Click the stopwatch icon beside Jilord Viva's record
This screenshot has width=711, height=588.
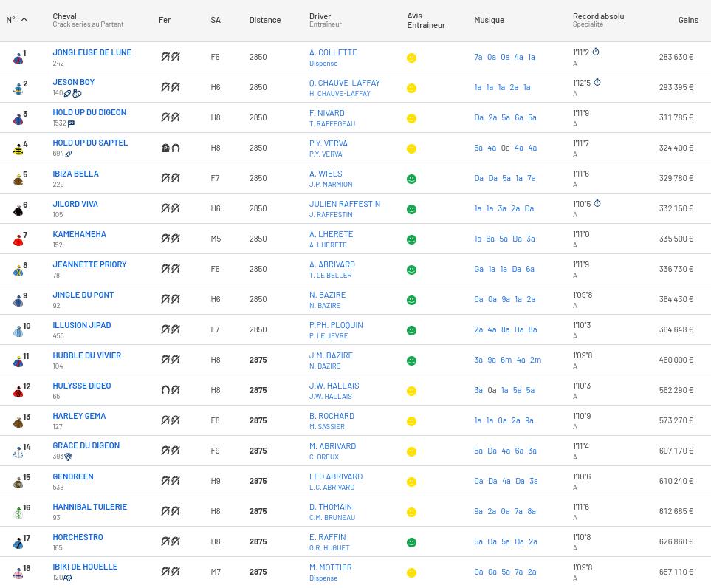(597, 204)
